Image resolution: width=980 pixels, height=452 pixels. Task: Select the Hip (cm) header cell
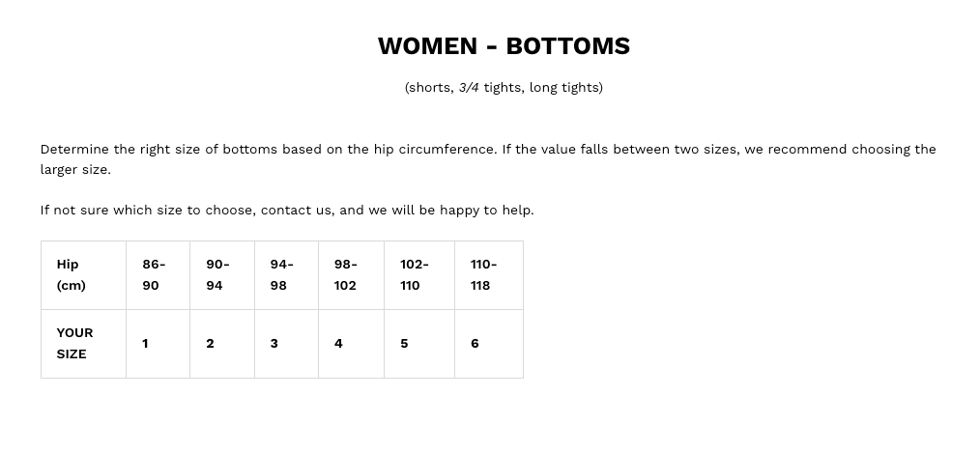83,274
